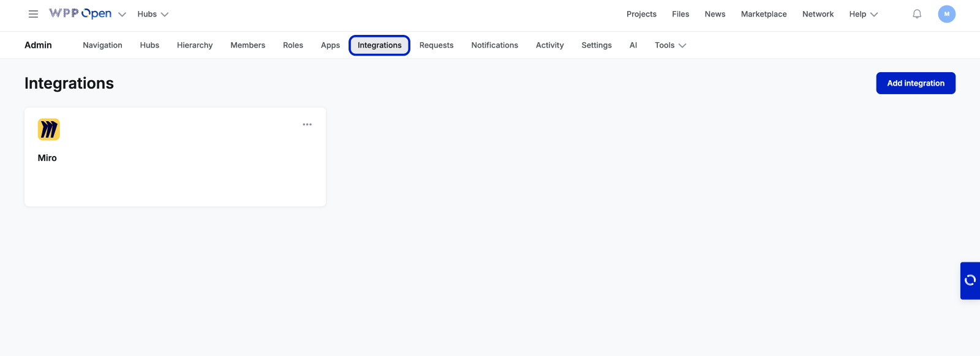Image resolution: width=980 pixels, height=356 pixels.
Task: Open the hamburger main menu
Action: 33,14
